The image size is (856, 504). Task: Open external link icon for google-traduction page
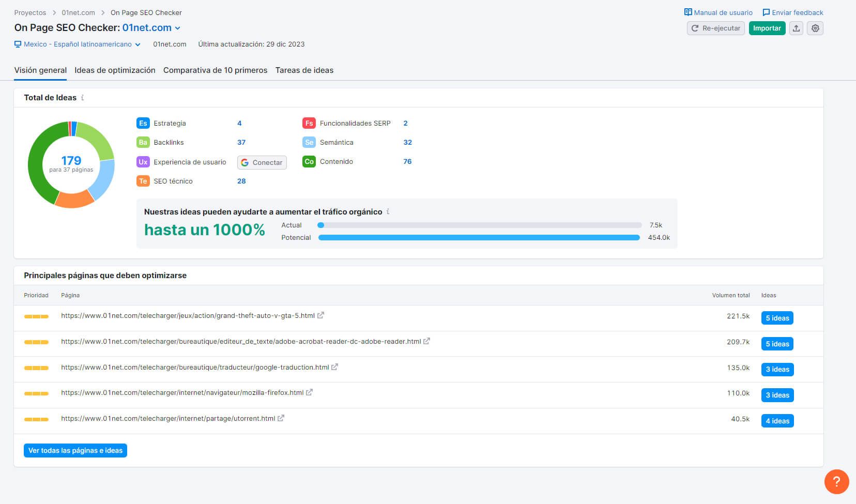click(334, 366)
